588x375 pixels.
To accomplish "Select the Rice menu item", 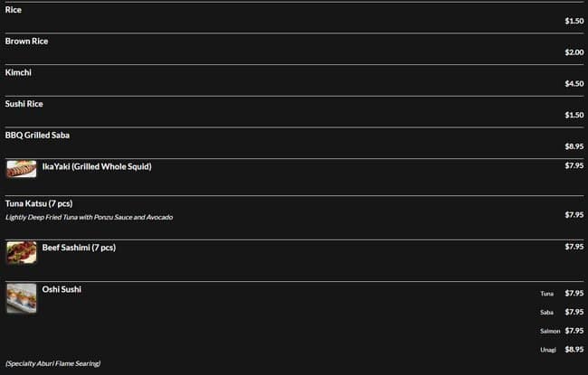I will point(14,10).
